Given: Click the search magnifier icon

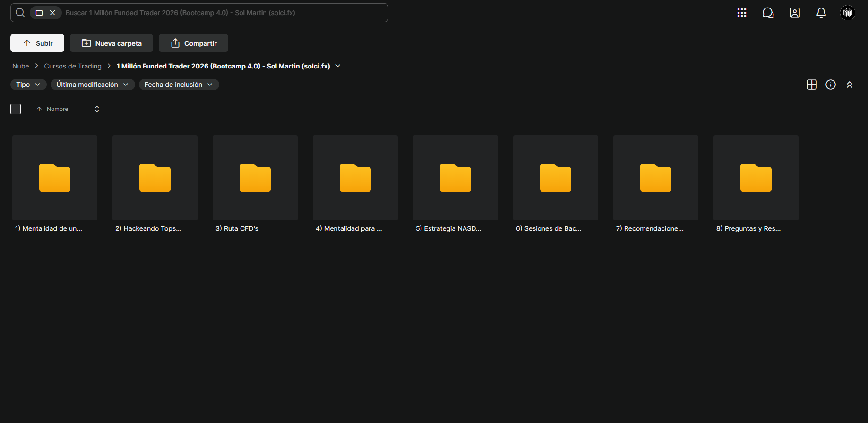Looking at the screenshot, I should pyautogui.click(x=20, y=13).
